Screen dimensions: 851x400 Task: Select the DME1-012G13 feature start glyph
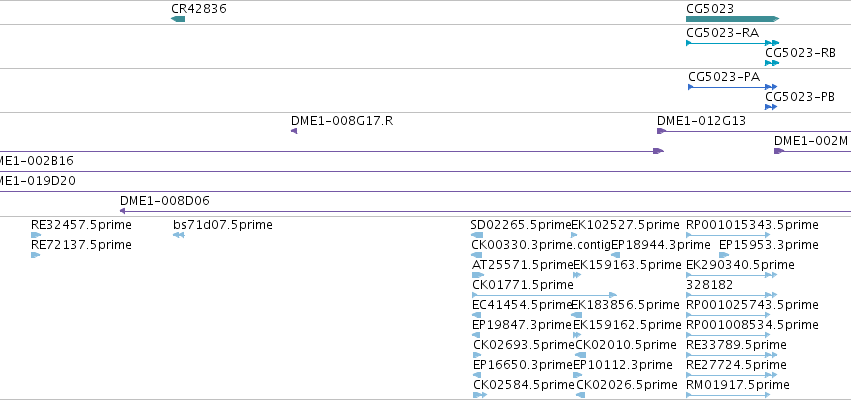click(x=661, y=131)
